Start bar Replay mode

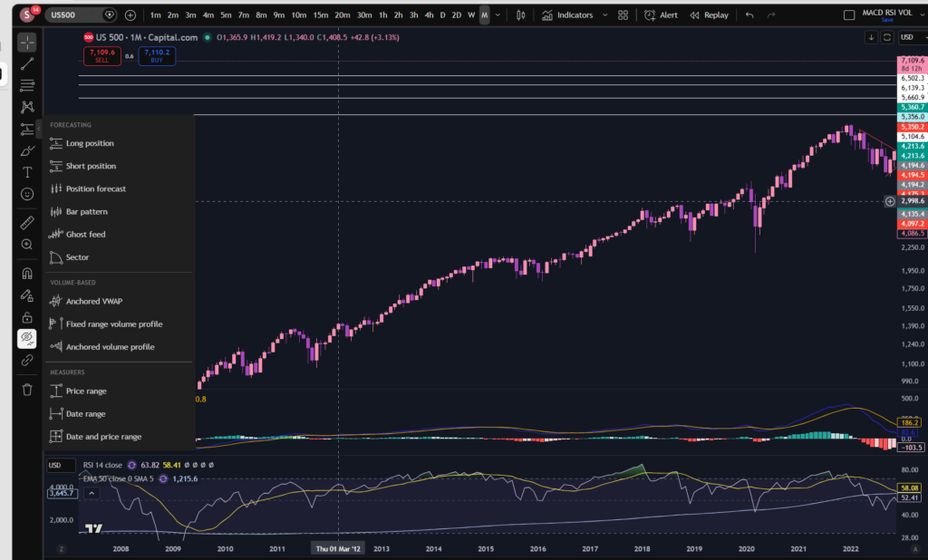[709, 14]
